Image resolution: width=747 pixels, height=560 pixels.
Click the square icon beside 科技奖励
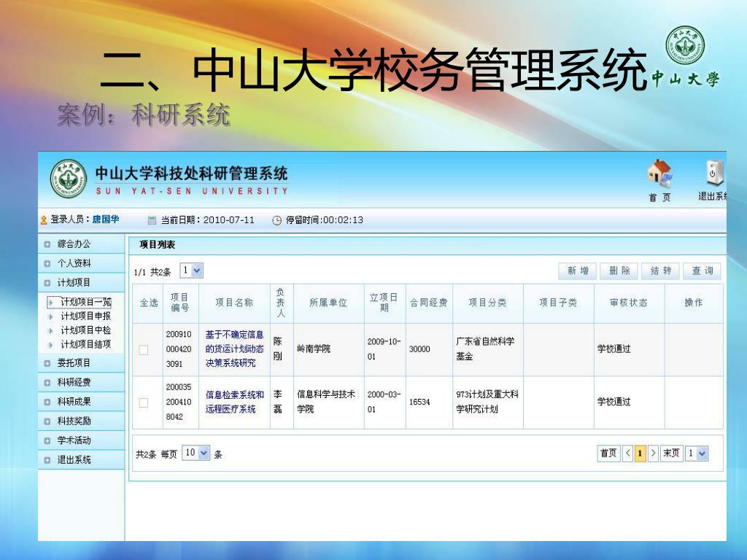[47, 421]
